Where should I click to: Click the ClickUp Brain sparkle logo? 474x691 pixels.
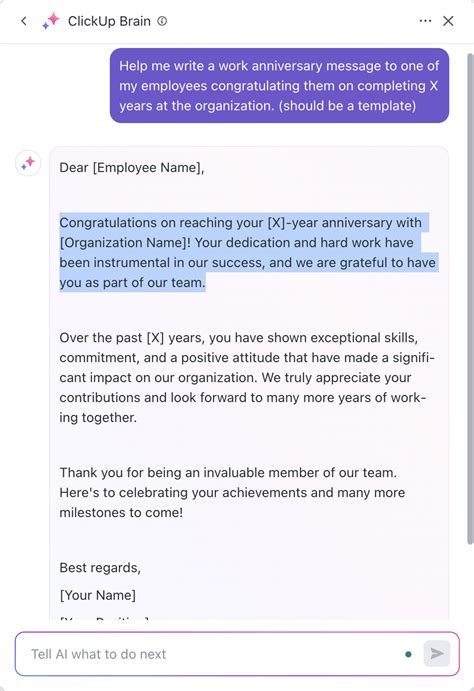coord(51,21)
